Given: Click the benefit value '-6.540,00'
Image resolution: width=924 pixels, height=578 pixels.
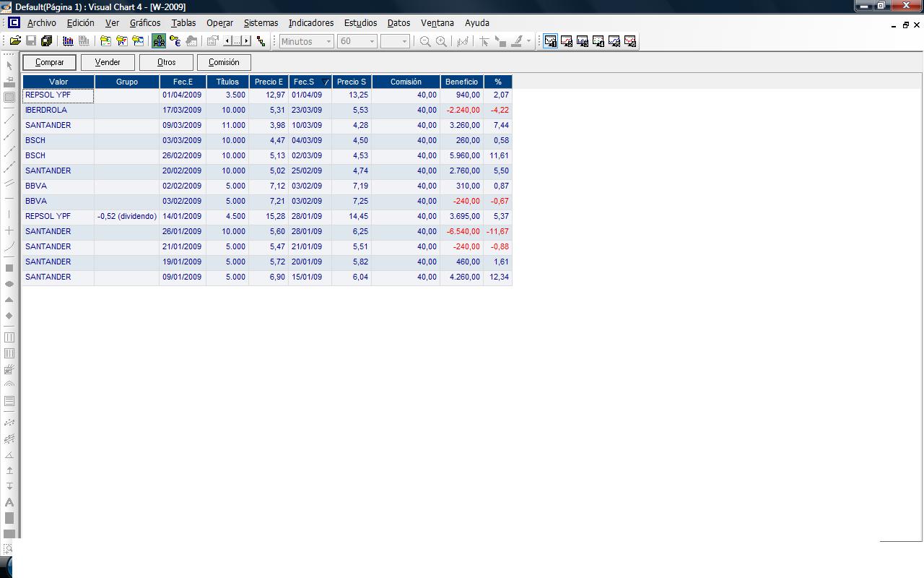Looking at the screenshot, I should click(x=463, y=231).
